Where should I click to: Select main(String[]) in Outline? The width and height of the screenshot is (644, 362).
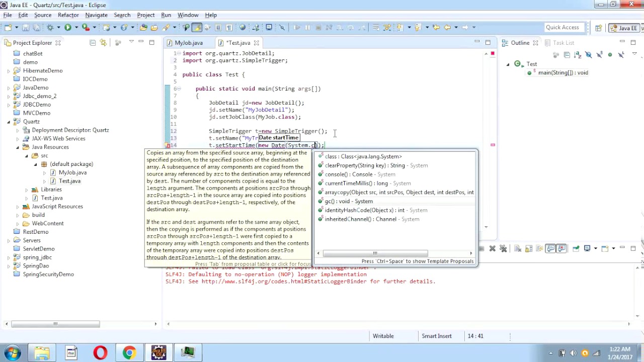(563, 73)
